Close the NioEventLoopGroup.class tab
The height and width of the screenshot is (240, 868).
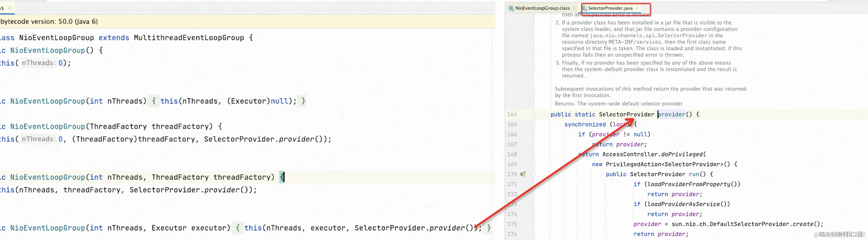click(574, 8)
